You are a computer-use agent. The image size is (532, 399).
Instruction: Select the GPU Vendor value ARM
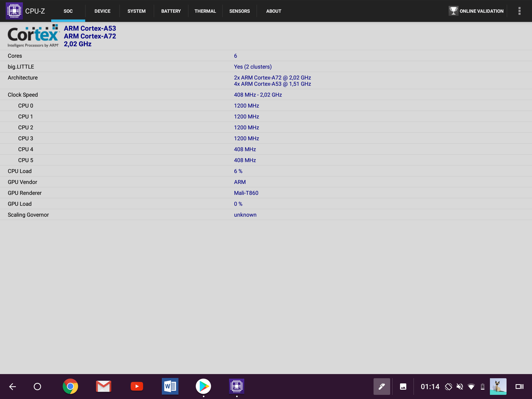(240, 182)
